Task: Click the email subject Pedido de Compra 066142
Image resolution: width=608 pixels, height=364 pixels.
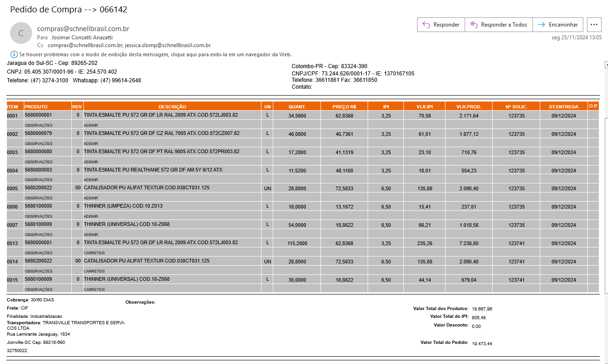Action: coord(69,10)
